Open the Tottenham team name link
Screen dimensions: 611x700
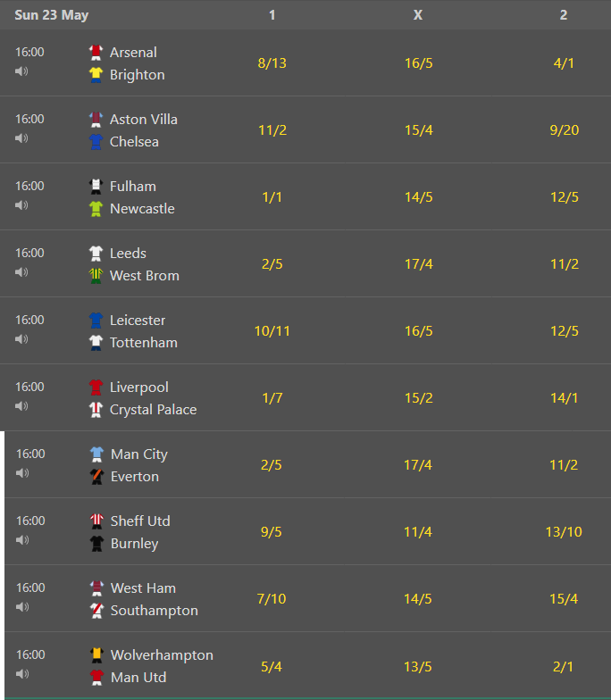click(x=143, y=343)
